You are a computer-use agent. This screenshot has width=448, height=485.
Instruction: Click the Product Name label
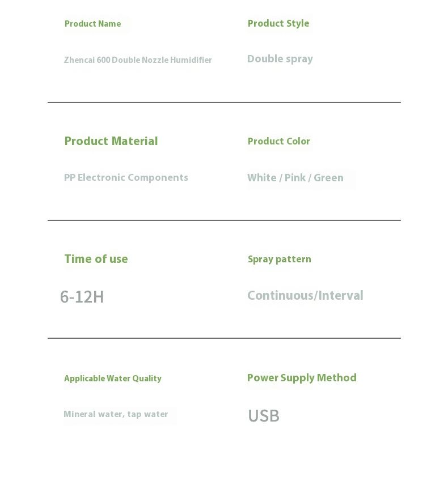92,24
